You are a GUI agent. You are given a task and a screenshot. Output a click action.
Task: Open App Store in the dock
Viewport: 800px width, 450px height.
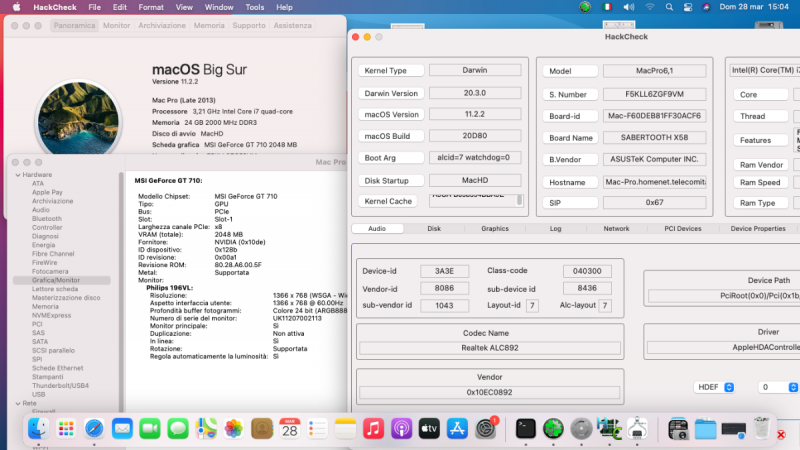[x=458, y=429]
